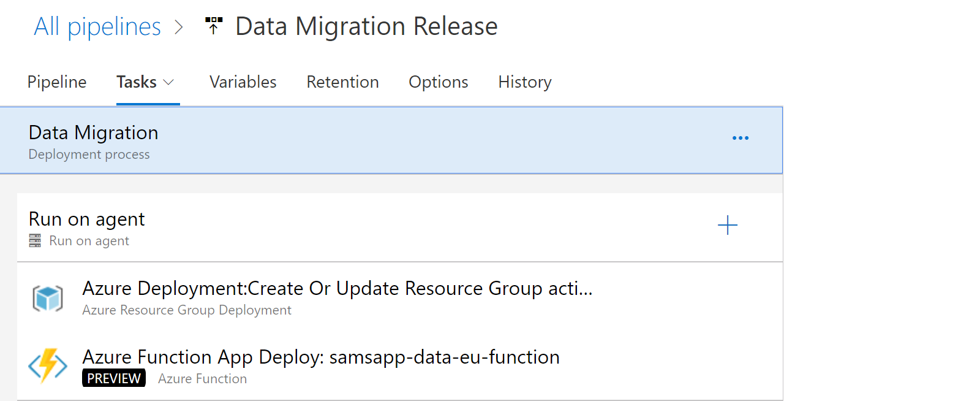The image size is (980, 401).
Task: Select the Options tab
Action: click(438, 82)
